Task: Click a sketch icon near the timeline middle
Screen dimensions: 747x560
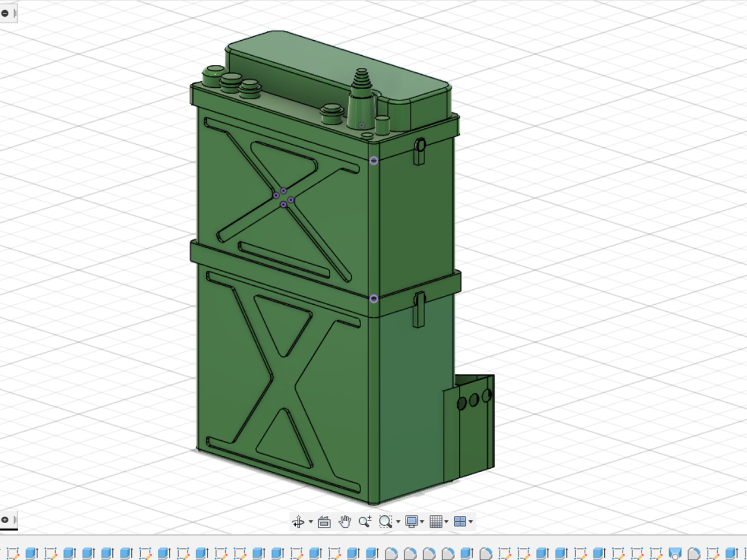Action: pos(334,552)
